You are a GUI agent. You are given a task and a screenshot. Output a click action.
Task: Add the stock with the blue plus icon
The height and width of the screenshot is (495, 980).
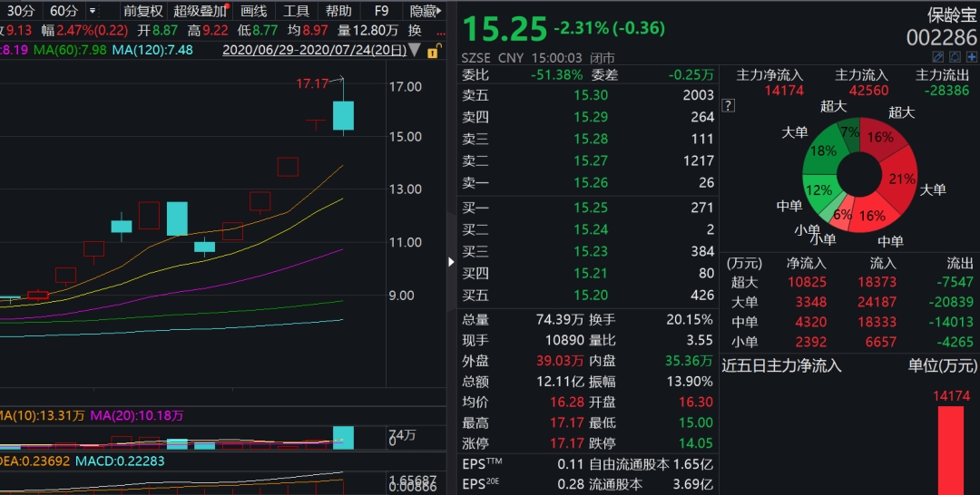click(x=972, y=57)
